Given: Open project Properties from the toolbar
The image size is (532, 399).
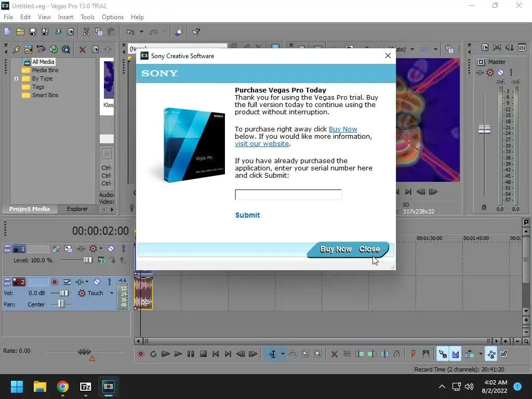Looking at the screenshot, I should pos(70,32).
